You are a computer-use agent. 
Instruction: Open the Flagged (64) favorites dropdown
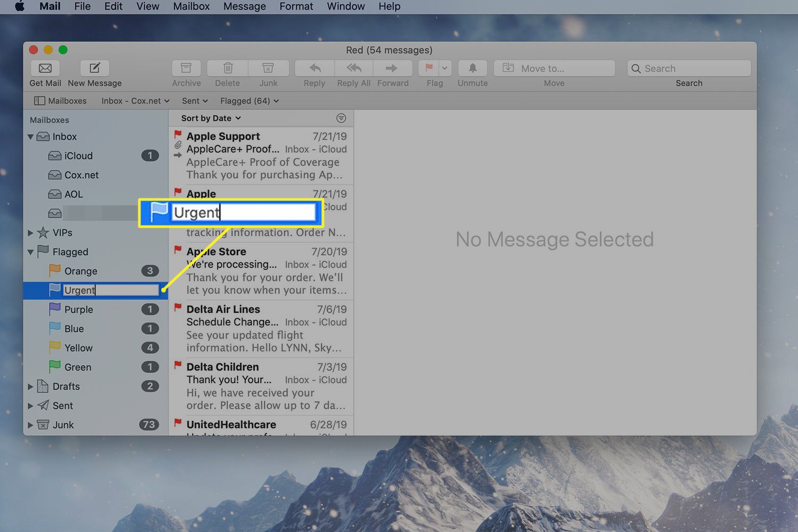(250, 101)
